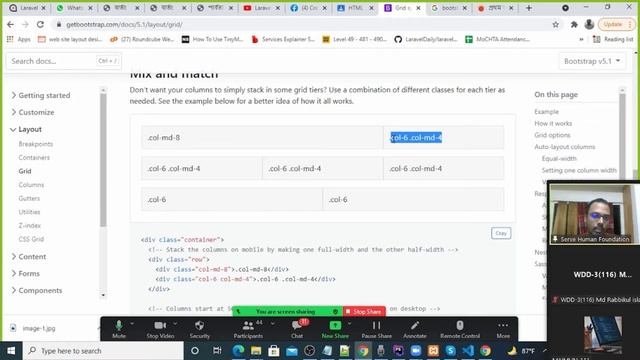This screenshot has width=640, height=360.
Task: Open the Columns docs page
Action: [31, 185]
